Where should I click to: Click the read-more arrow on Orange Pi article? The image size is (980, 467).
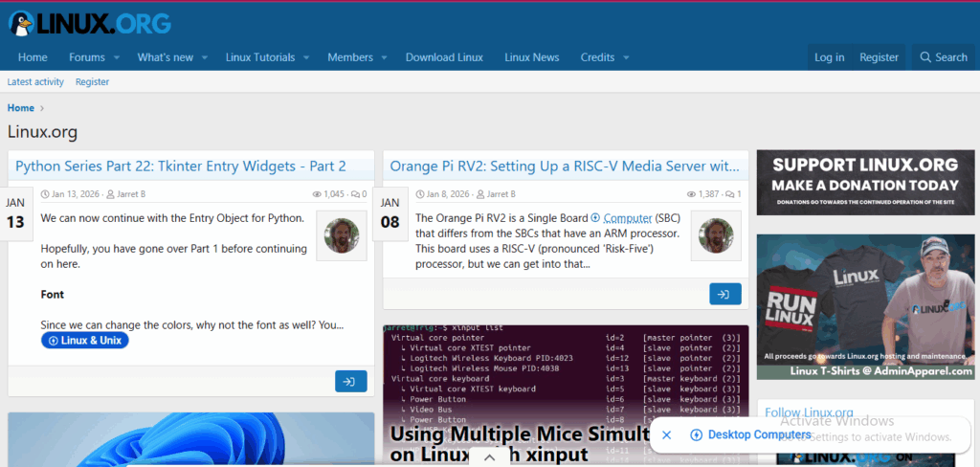(x=725, y=294)
